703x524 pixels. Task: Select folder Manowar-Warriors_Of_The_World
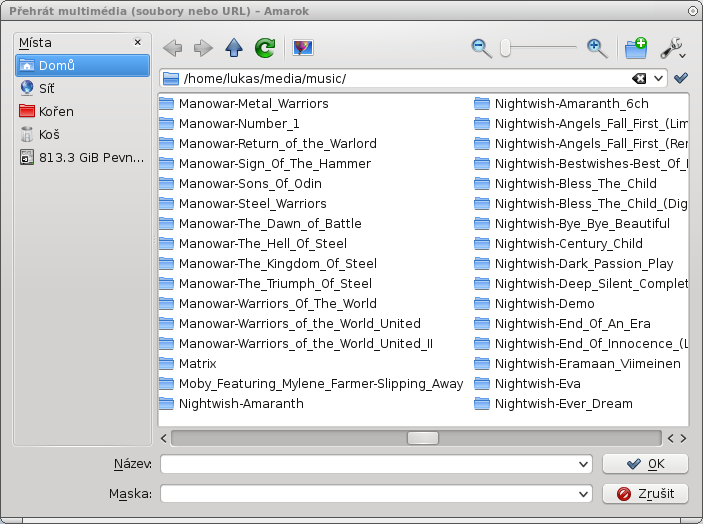pos(268,303)
